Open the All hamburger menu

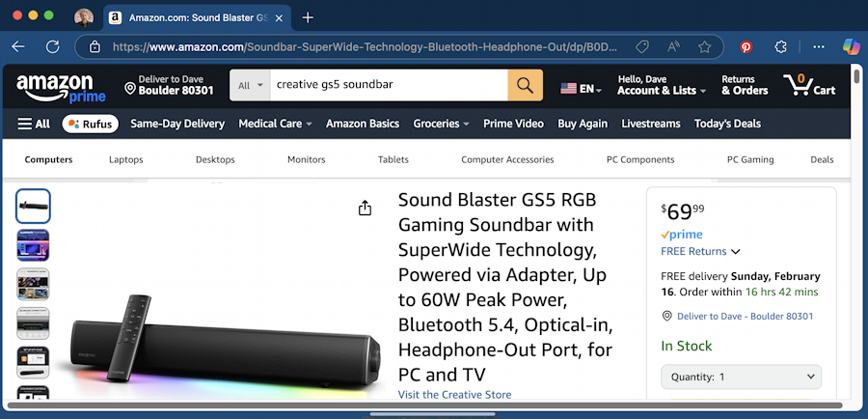click(x=34, y=124)
